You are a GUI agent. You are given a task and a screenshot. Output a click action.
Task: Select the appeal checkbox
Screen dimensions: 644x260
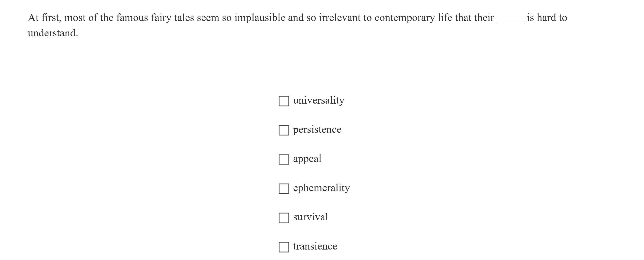(x=284, y=159)
